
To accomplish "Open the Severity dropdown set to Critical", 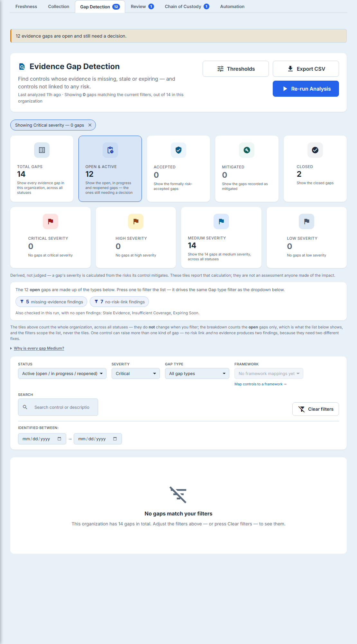I will (x=136, y=373).
